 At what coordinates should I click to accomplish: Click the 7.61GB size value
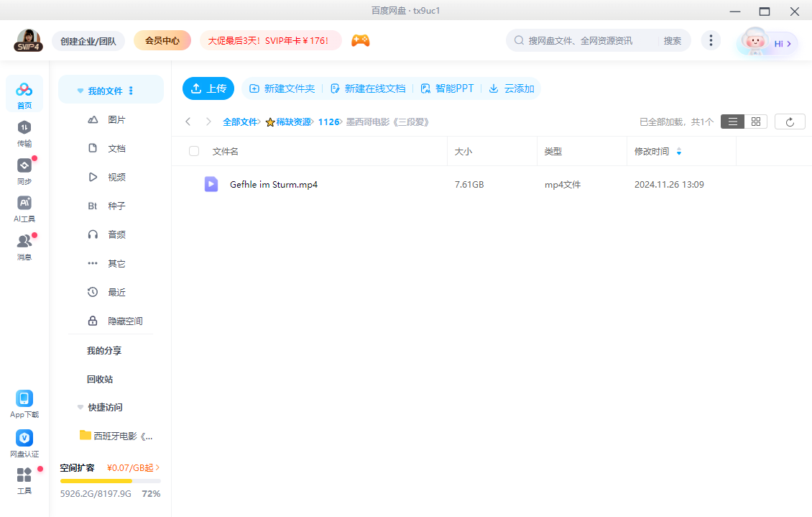pos(469,184)
